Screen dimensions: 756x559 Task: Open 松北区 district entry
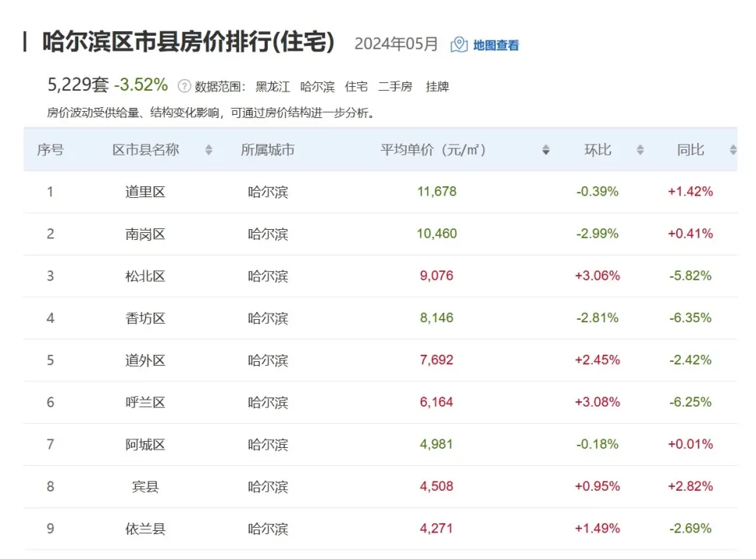[145, 276]
